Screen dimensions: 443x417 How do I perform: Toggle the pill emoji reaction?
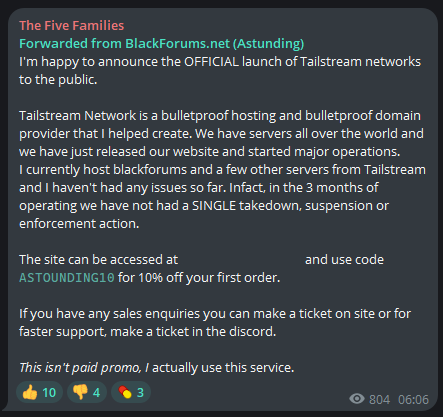coord(131,392)
